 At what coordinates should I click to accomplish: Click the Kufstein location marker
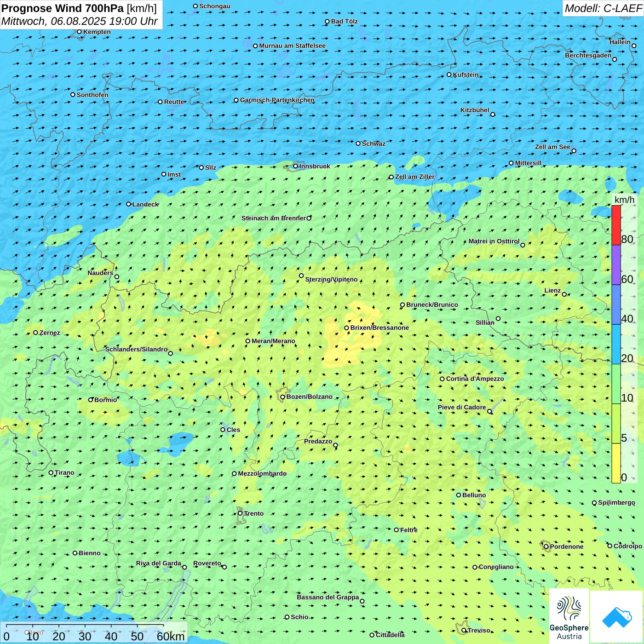pyautogui.click(x=449, y=75)
